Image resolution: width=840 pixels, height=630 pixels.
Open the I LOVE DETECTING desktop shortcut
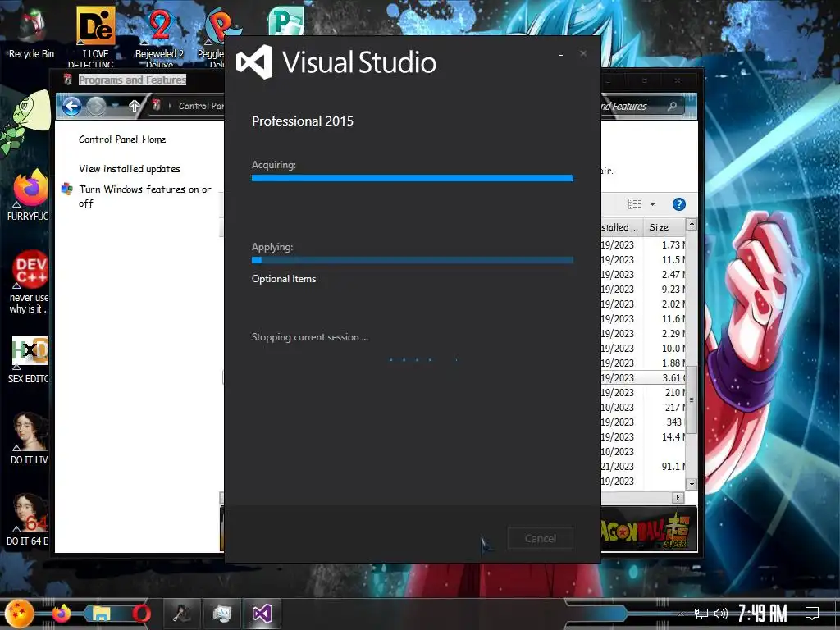coord(95,35)
